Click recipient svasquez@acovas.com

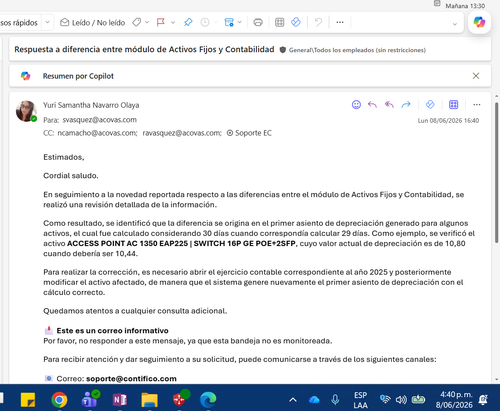99,120
